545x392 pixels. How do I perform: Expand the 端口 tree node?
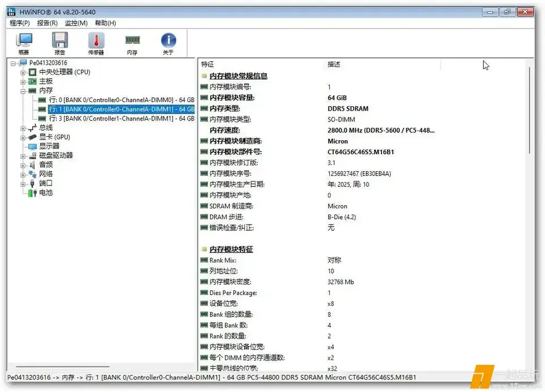click(x=23, y=184)
